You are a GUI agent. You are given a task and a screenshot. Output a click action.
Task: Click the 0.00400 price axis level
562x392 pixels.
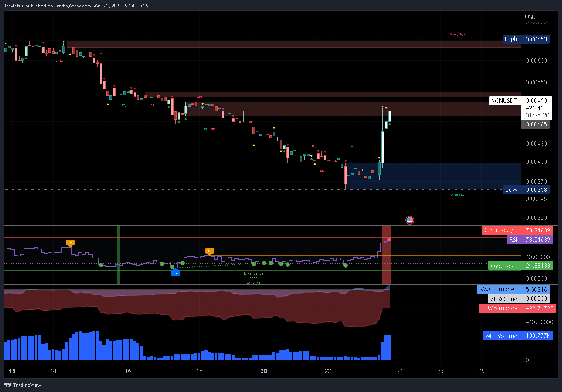536,162
